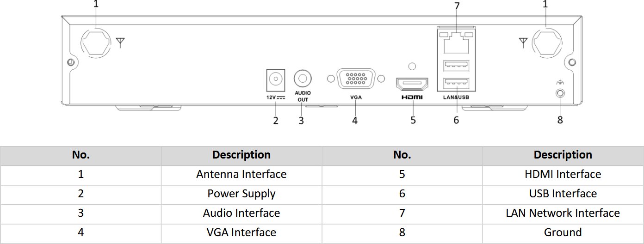The width and height of the screenshot is (644, 244).
Task: Click the "Ground" description cell
Action: click(563, 232)
